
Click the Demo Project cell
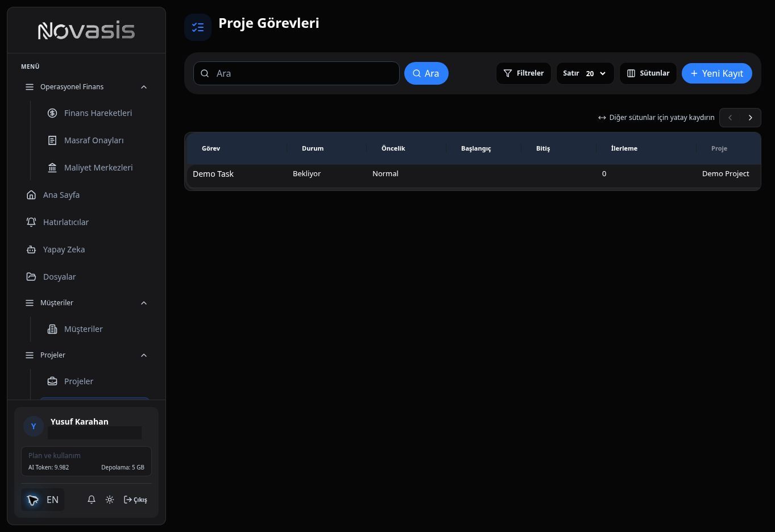pos(726,174)
